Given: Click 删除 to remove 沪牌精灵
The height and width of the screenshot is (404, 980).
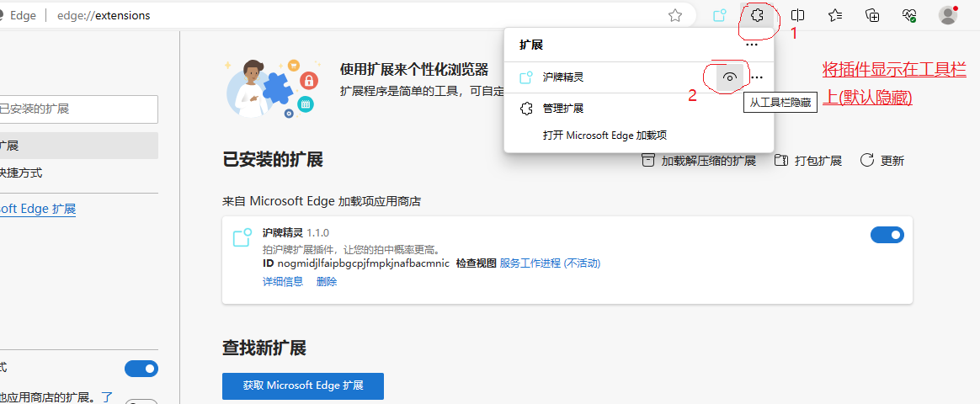Looking at the screenshot, I should click(327, 282).
